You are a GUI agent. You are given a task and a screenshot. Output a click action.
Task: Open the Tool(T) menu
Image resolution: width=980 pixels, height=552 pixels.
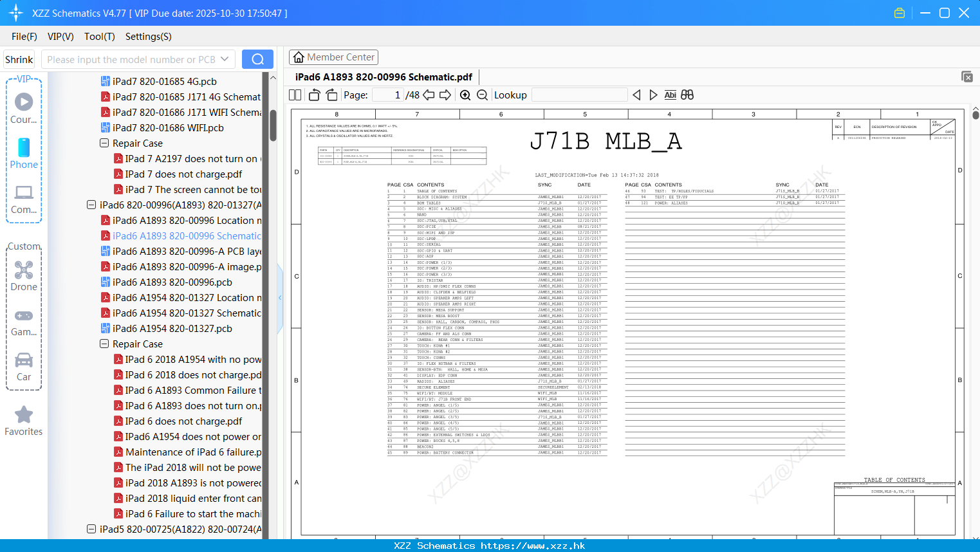100,37
